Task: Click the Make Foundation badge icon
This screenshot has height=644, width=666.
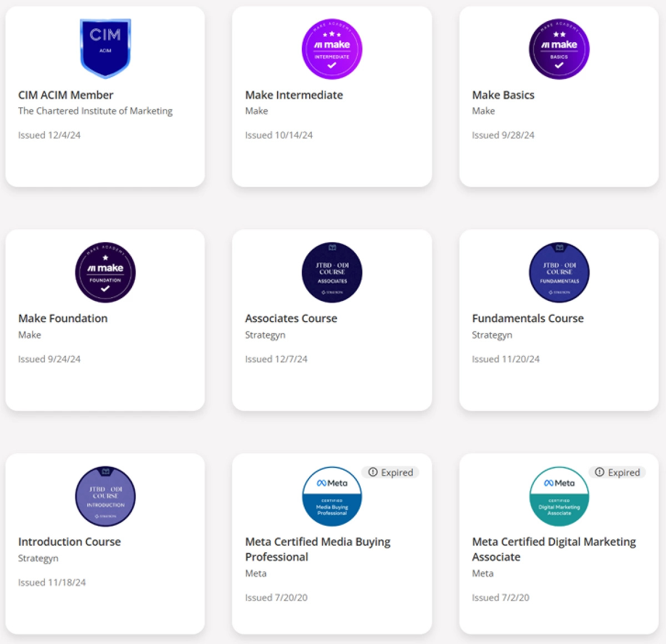Action: coord(105,272)
